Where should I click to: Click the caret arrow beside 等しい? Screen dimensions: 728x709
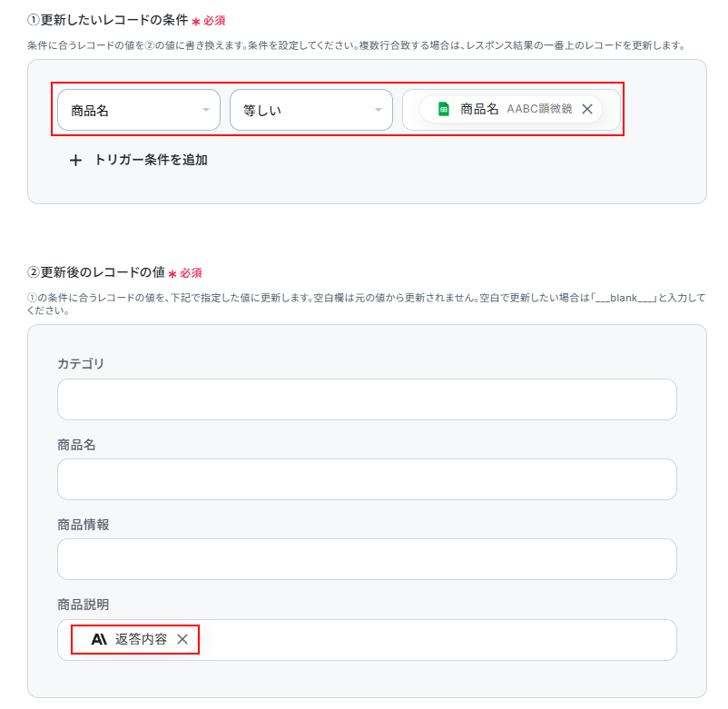pyautogui.click(x=379, y=110)
